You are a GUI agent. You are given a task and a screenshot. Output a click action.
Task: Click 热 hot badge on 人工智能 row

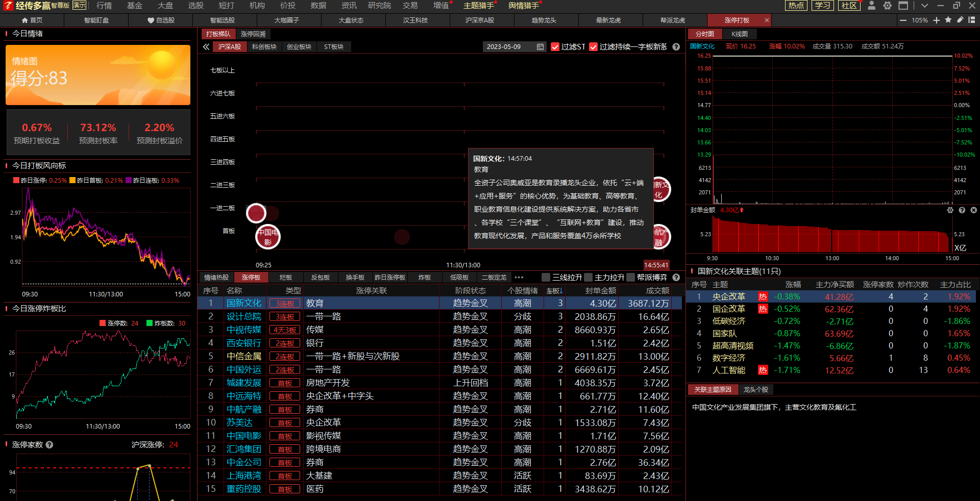[763, 370]
